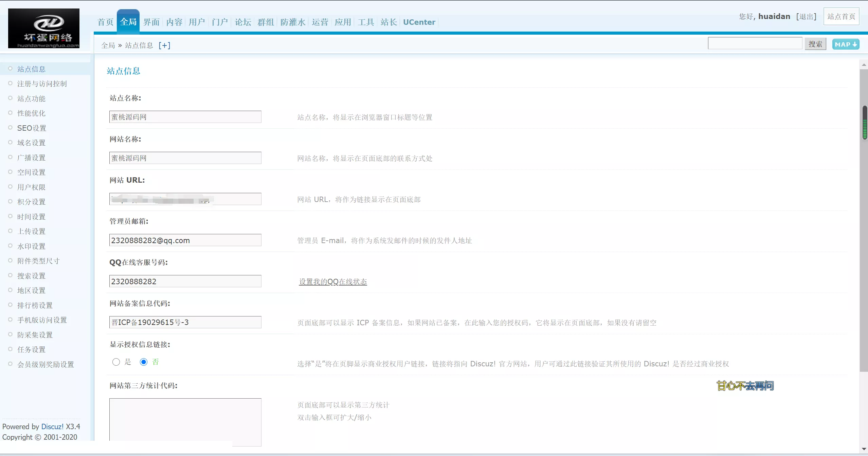Expand breadcrumb options via the [+] control

[164, 45]
